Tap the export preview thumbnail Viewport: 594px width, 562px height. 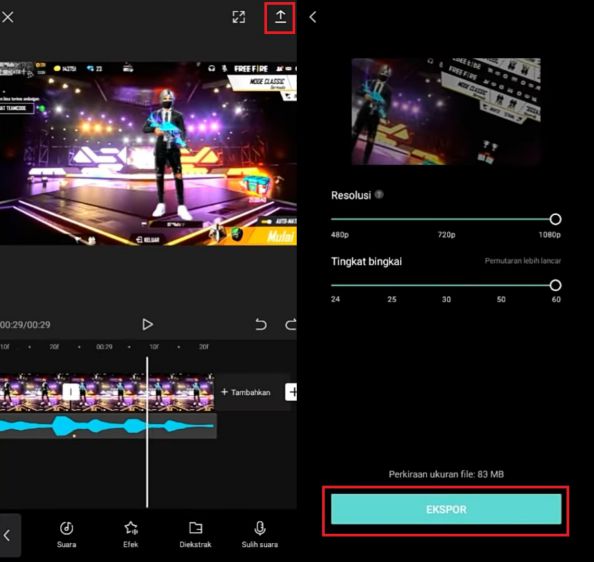pyautogui.click(x=446, y=111)
